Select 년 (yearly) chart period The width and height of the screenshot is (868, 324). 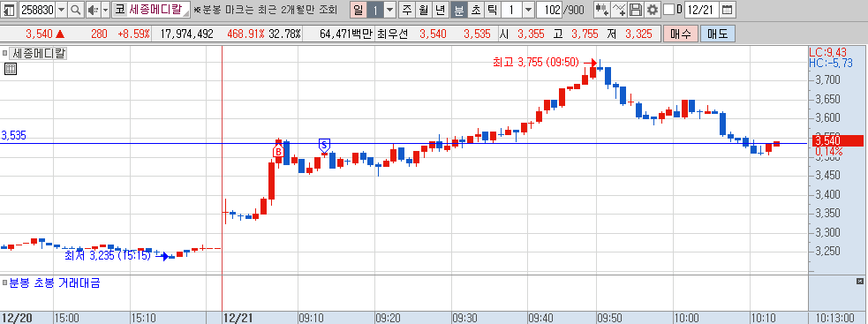point(441,10)
